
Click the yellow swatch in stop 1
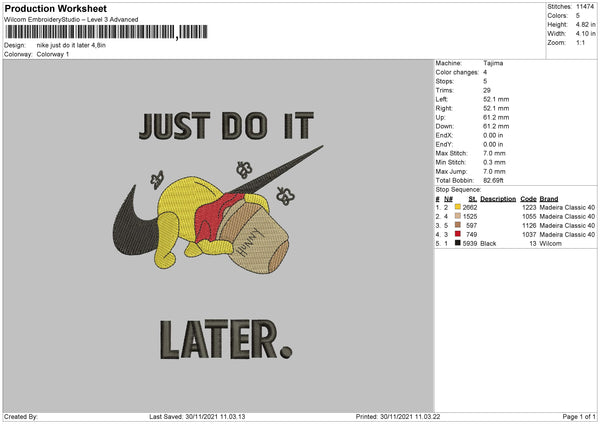[x=458, y=207]
